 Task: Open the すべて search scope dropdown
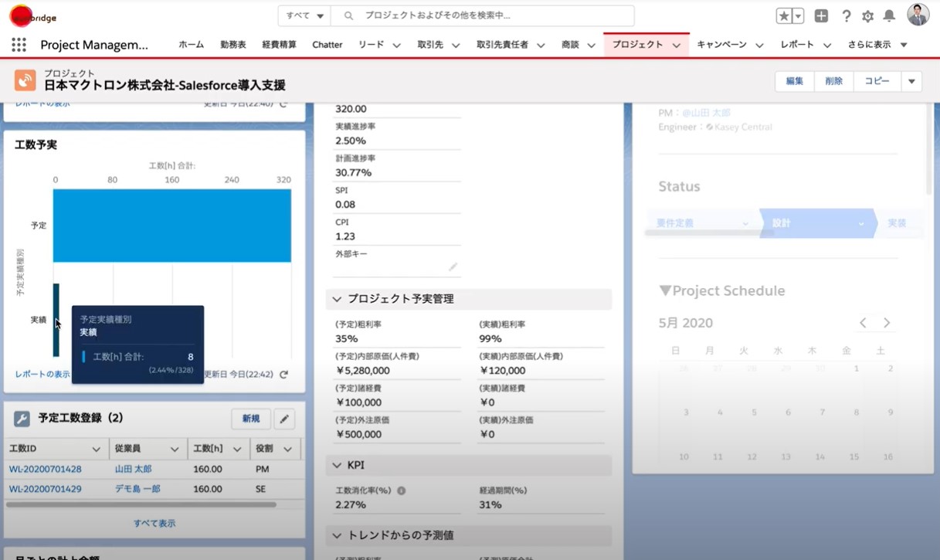[x=304, y=15]
